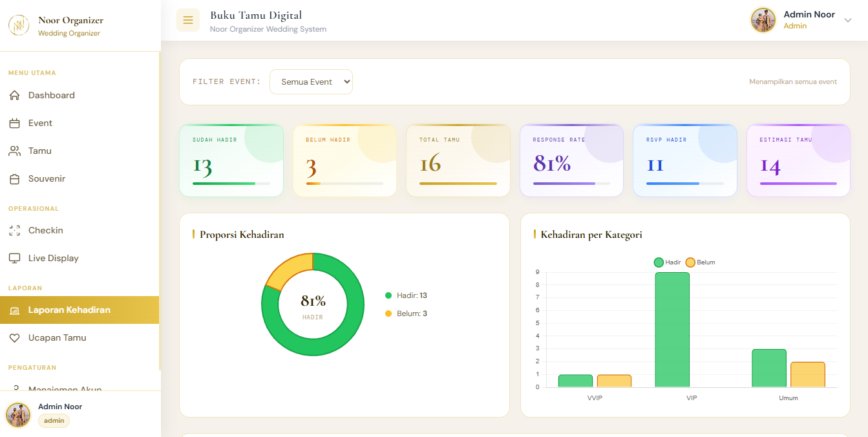Screen dimensions: 868x437
Task: Click 'Belum: 3' in the donut legend
Action: pos(406,314)
